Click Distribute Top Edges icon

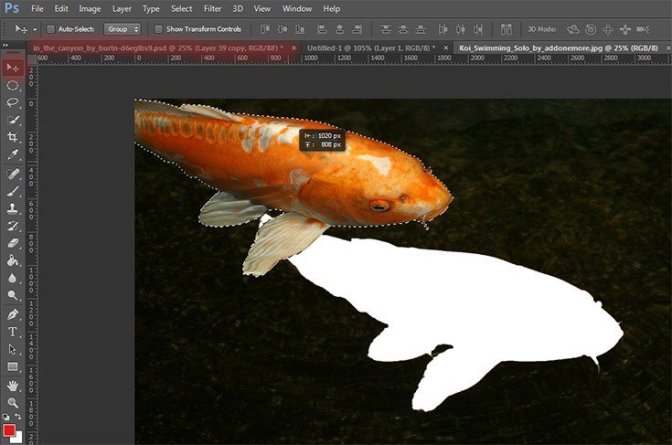click(x=386, y=29)
